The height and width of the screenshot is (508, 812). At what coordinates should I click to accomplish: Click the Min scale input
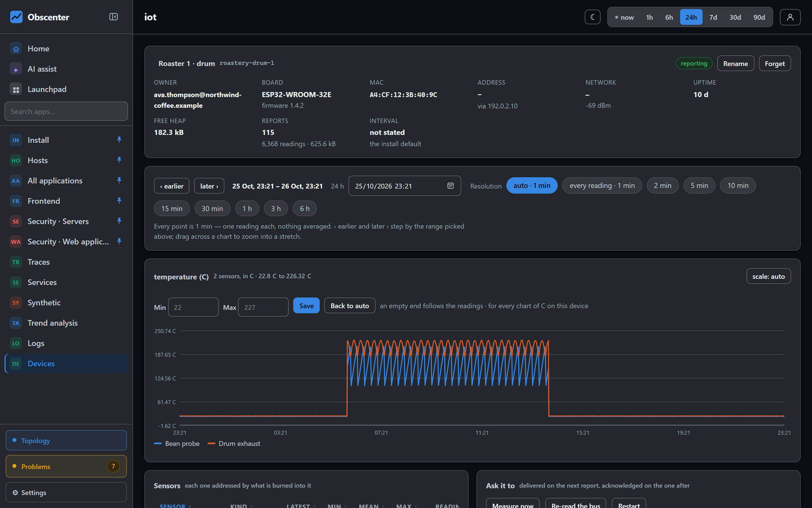coord(193,307)
